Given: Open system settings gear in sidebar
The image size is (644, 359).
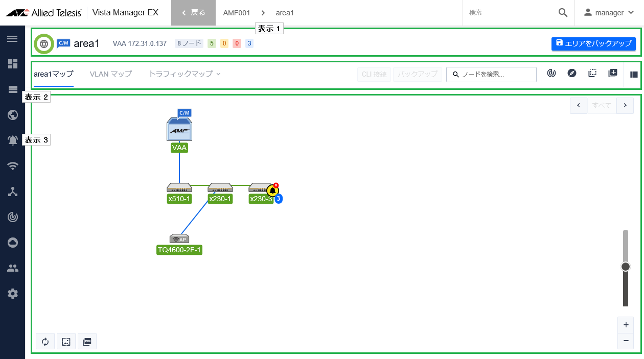Looking at the screenshot, I should coord(12,294).
